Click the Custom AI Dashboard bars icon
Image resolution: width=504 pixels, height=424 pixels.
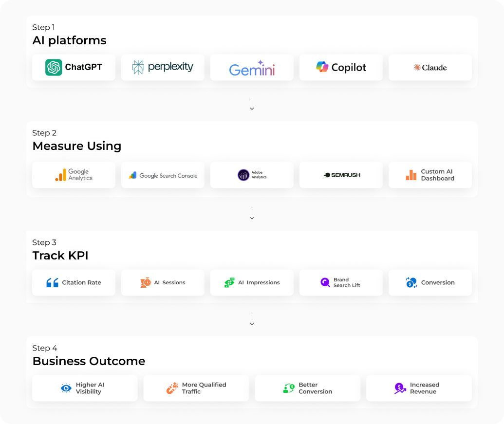[411, 175]
